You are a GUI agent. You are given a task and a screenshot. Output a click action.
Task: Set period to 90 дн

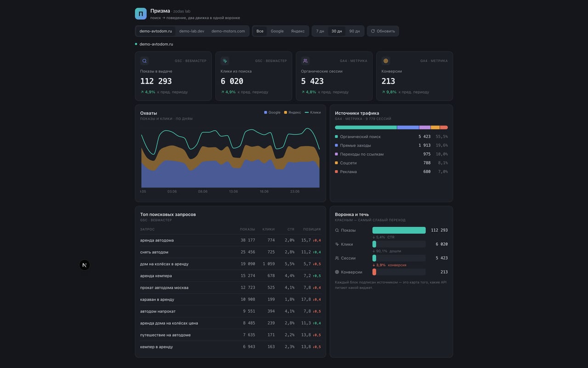coord(355,31)
